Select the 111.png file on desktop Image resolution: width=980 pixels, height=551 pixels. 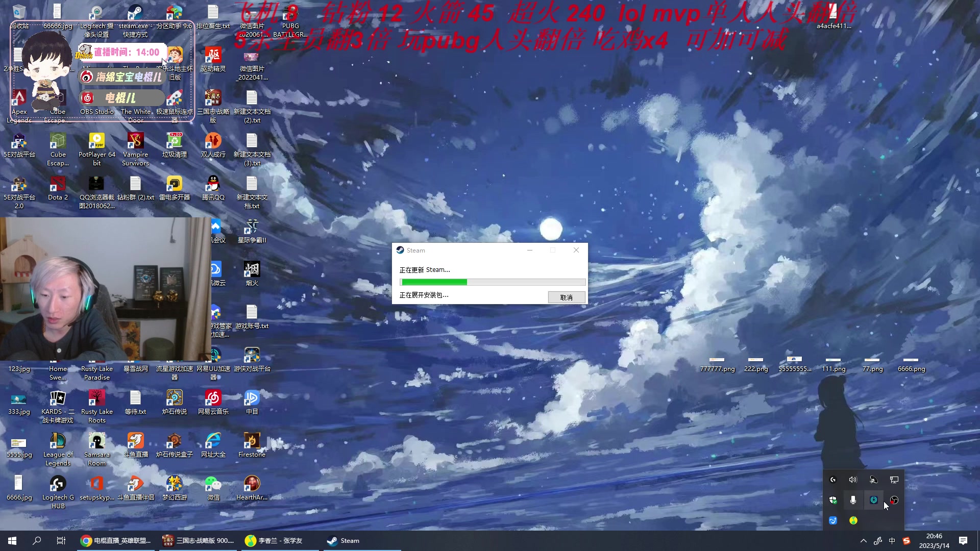[834, 364]
